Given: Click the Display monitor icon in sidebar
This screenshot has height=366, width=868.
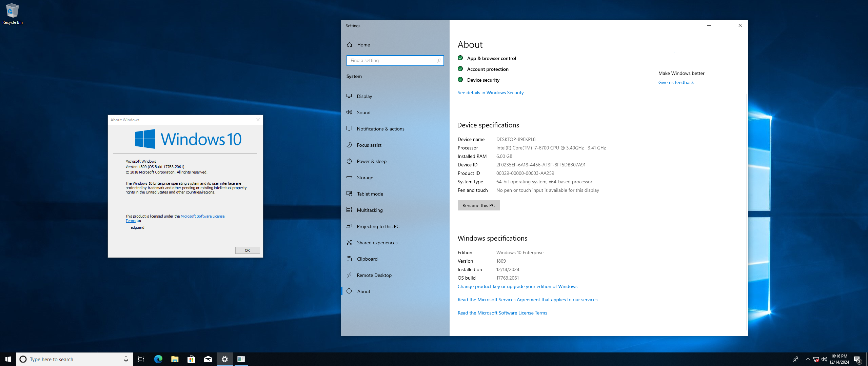Looking at the screenshot, I should point(349,96).
